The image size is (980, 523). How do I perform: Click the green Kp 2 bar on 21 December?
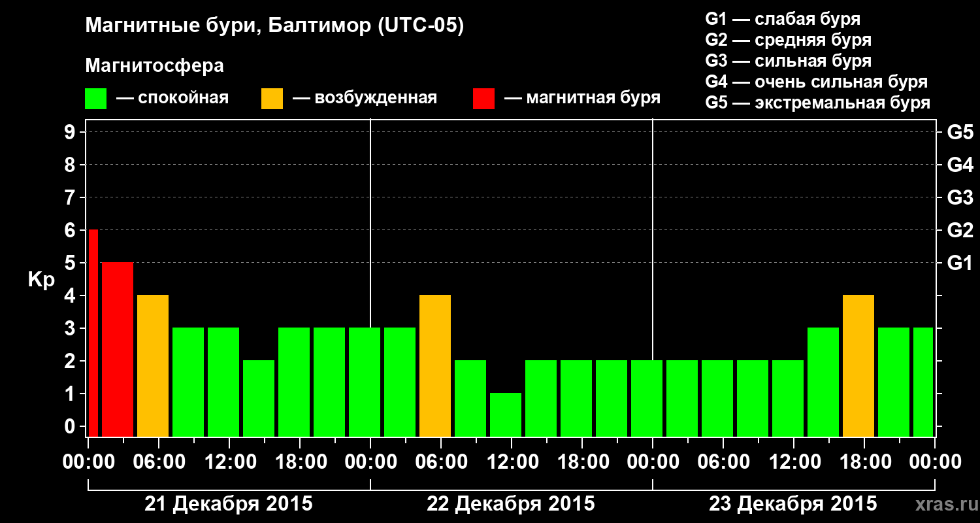(x=259, y=398)
